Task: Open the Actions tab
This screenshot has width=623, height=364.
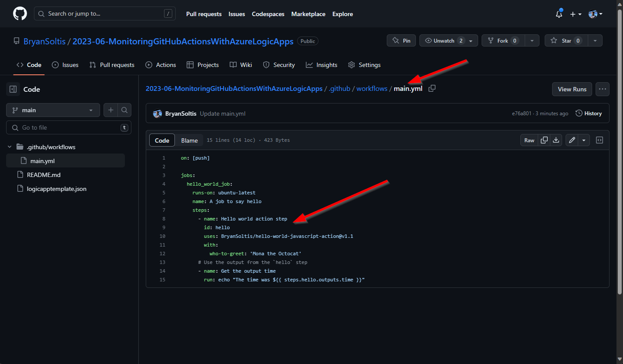Action: pos(161,65)
